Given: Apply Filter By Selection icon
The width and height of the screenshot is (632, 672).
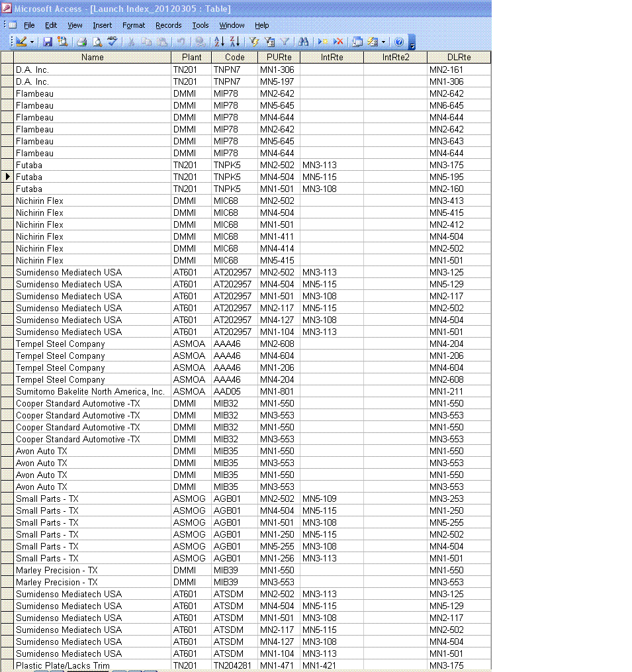Looking at the screenshot, I should (254, 42).
